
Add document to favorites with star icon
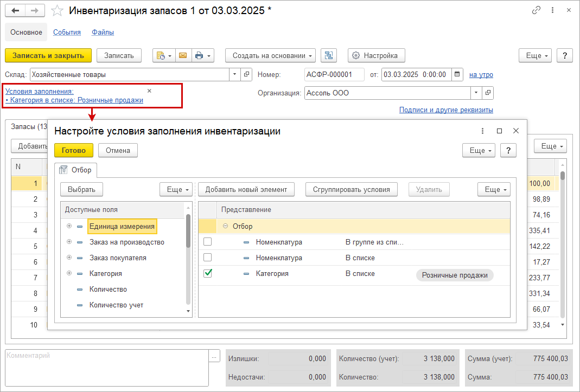(x=57, y=11)
